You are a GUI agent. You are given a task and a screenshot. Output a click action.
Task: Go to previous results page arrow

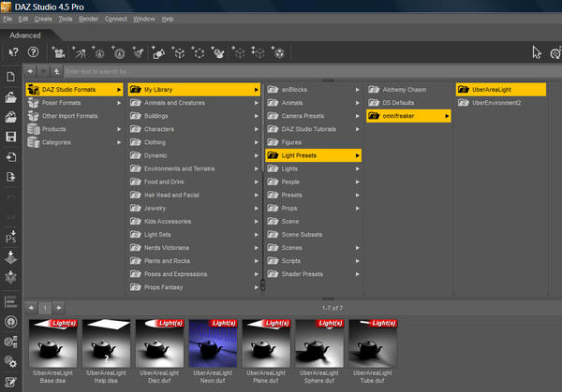pyautogui.click(x=31, y=308)
